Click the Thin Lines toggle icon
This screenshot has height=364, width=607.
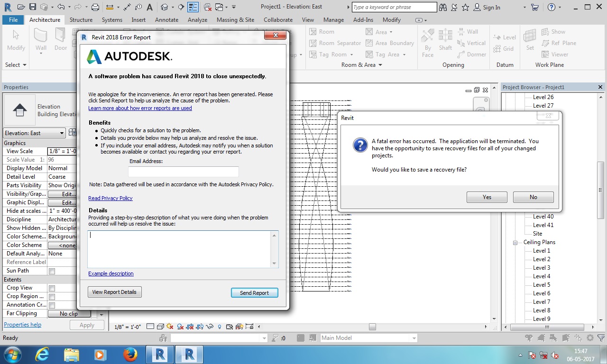[x=193, y=7]
